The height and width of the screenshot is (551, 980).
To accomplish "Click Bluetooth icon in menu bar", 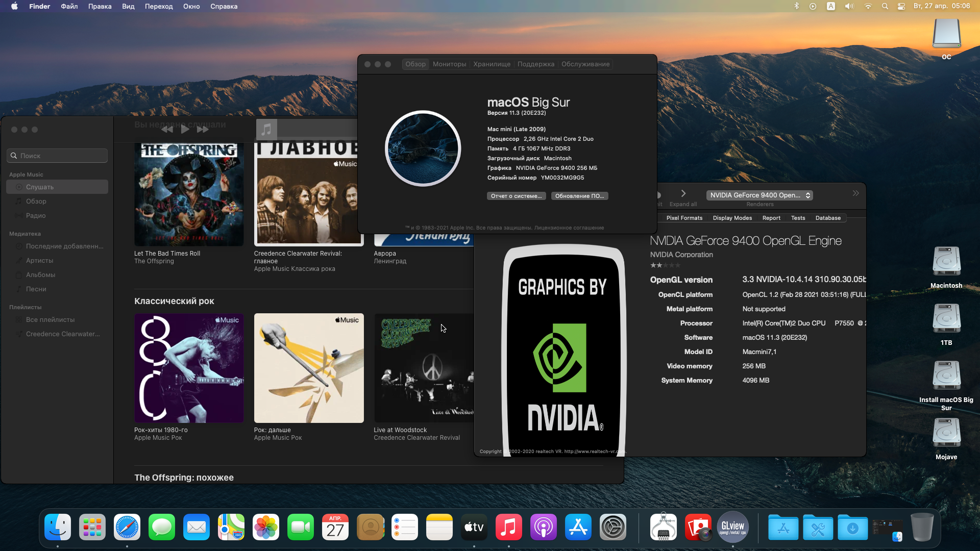I will [796, 6].
